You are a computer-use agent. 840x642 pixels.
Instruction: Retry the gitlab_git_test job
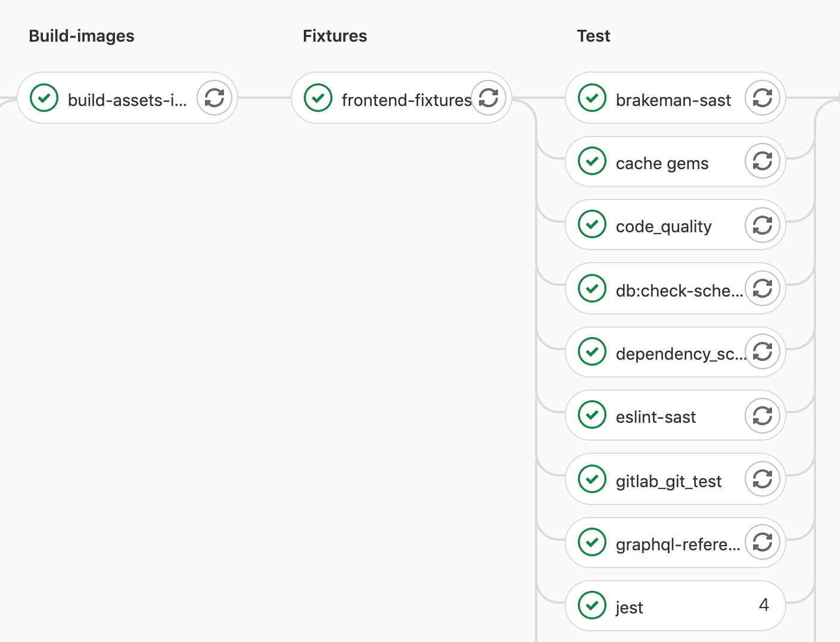[763, 479]
